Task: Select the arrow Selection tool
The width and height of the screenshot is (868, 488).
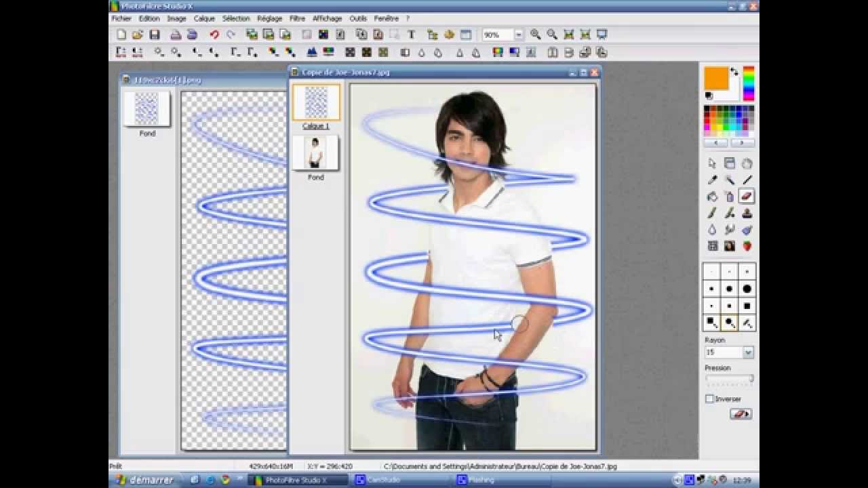Action: (712, 163)
